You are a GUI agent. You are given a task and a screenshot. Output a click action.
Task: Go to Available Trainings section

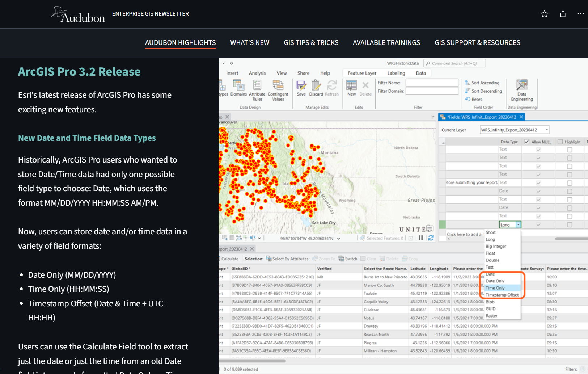[x=386, y=43]
